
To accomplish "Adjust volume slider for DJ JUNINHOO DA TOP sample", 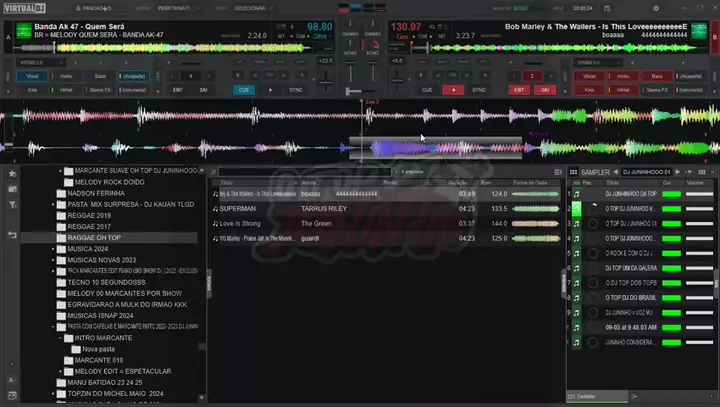I will pyautogui.click(x=699, y=194).
